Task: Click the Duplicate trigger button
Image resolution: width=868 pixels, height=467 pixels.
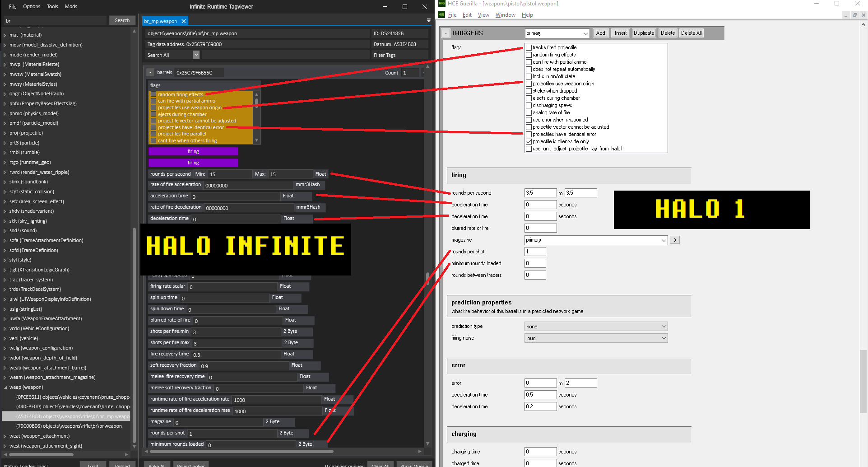Action: click(644, 33)
